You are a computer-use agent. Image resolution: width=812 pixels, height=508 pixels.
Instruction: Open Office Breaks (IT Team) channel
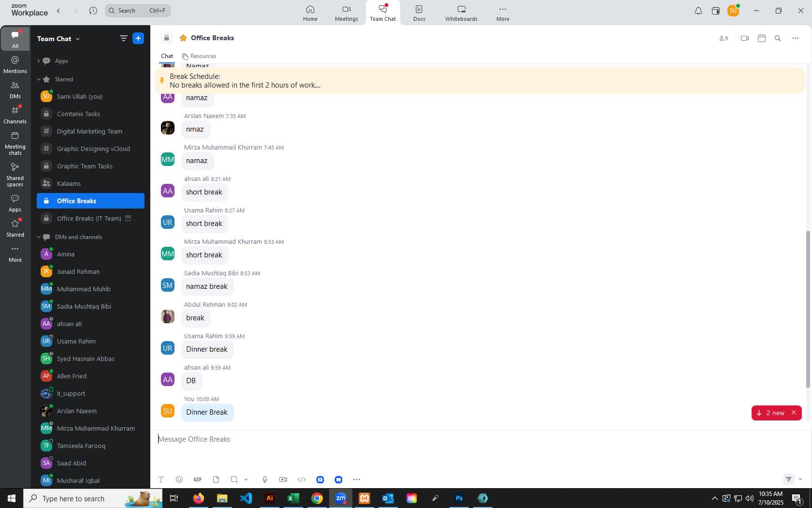point(90,218)
